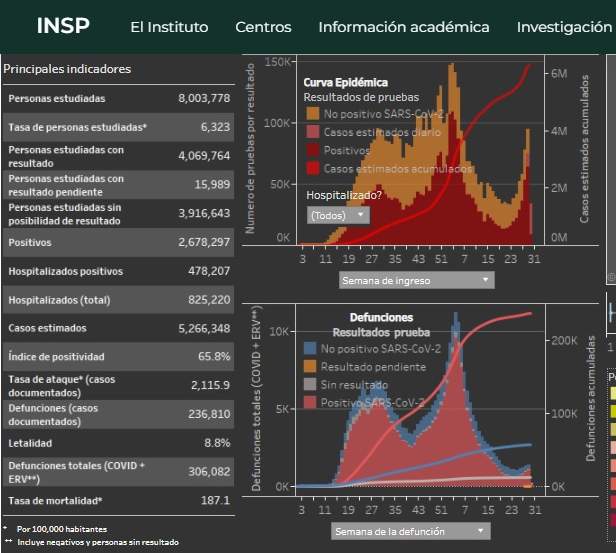Click the Personas estudiadas indicator row
Viewport: 616px width, 553px height.
tap(119, 98)
